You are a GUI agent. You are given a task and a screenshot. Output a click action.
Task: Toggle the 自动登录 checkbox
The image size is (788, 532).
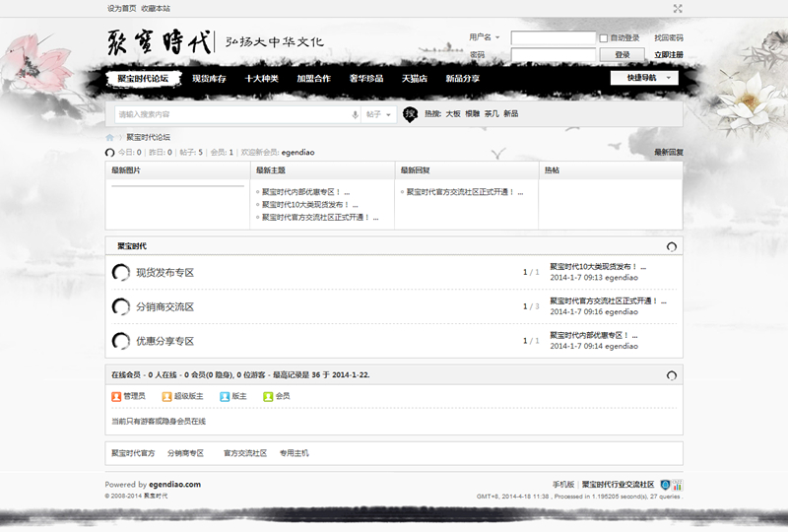pos(604,38)
